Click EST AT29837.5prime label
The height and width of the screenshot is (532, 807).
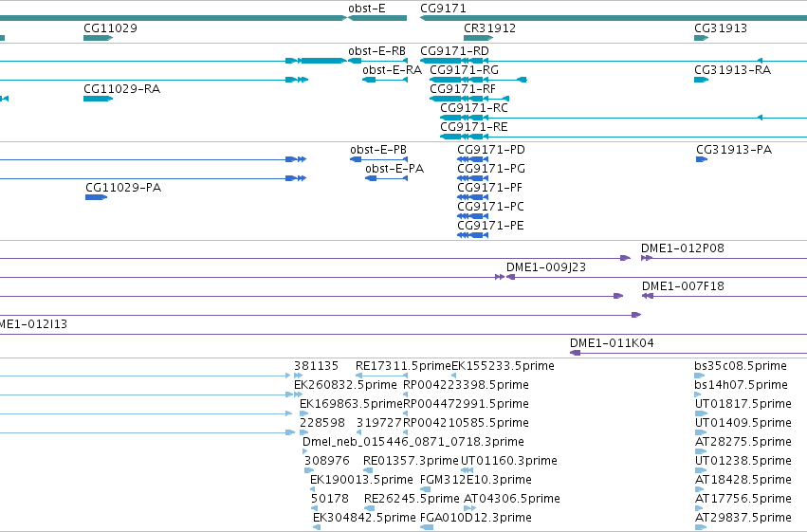click(x=743, y=518)
